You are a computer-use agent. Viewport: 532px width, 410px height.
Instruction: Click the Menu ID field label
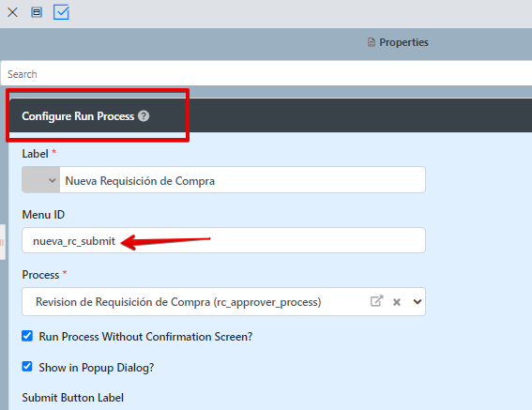click(43, 215)
